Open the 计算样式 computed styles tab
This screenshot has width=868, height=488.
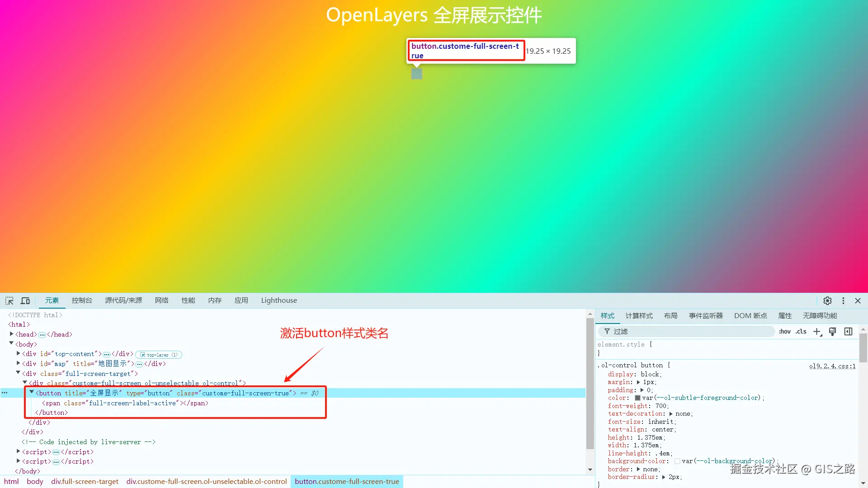click(x=639, y=316)
